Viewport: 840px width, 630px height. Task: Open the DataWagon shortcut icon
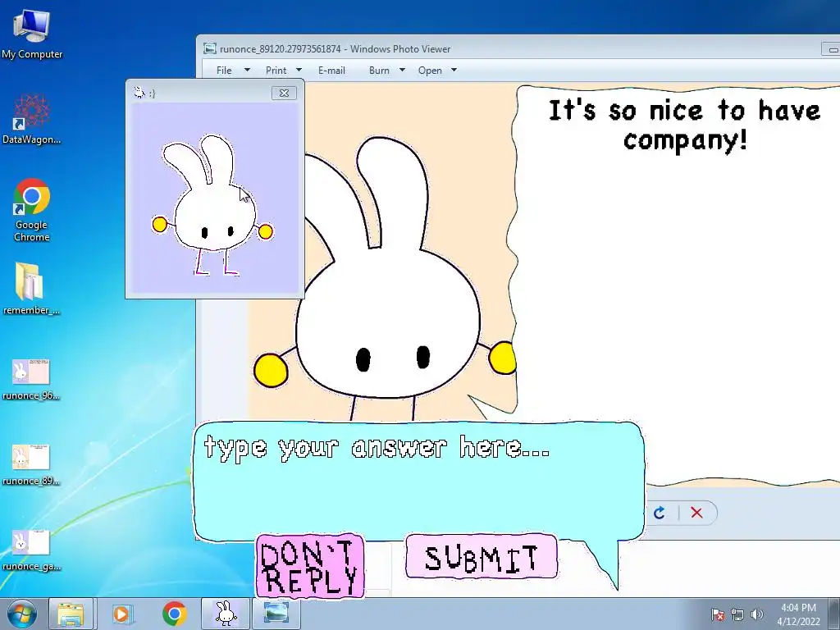32,118
